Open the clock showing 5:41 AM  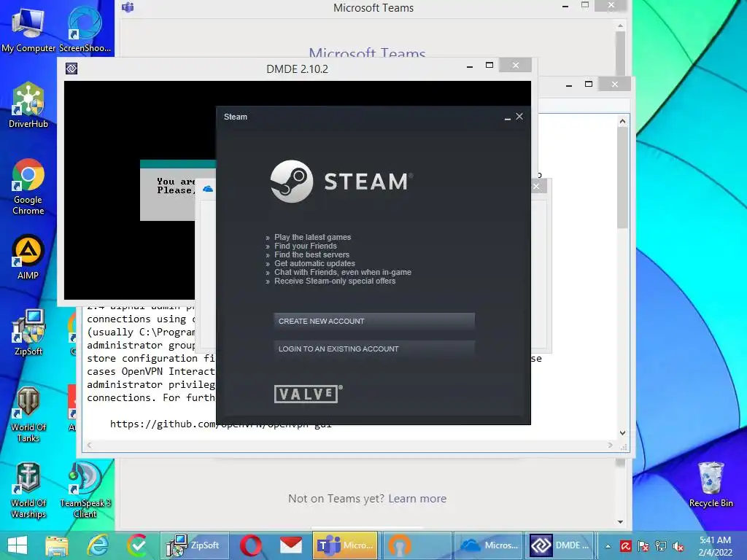tap(715, 546)
